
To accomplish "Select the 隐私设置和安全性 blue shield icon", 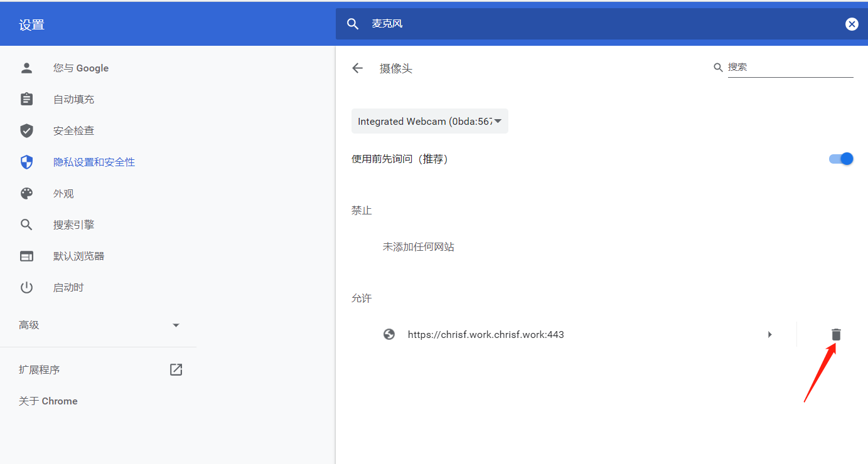I will click(26, 162).
